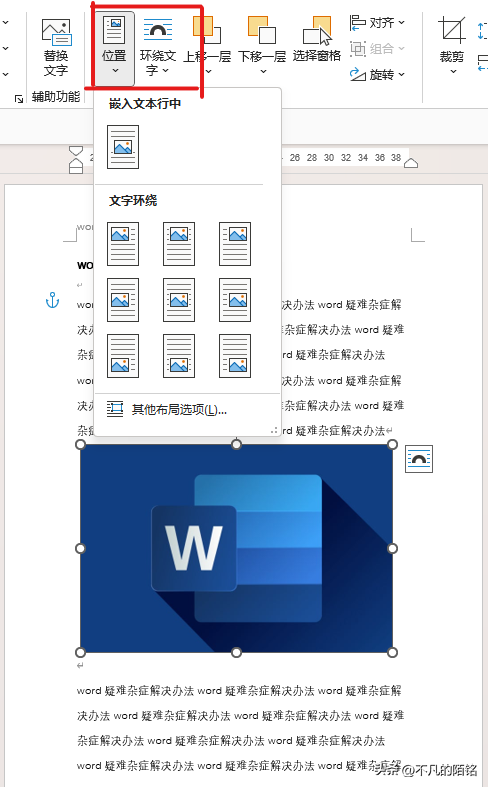488x787 pixels.
Task: Click the Crop (裁剪) tool icon
Action: 452,30
